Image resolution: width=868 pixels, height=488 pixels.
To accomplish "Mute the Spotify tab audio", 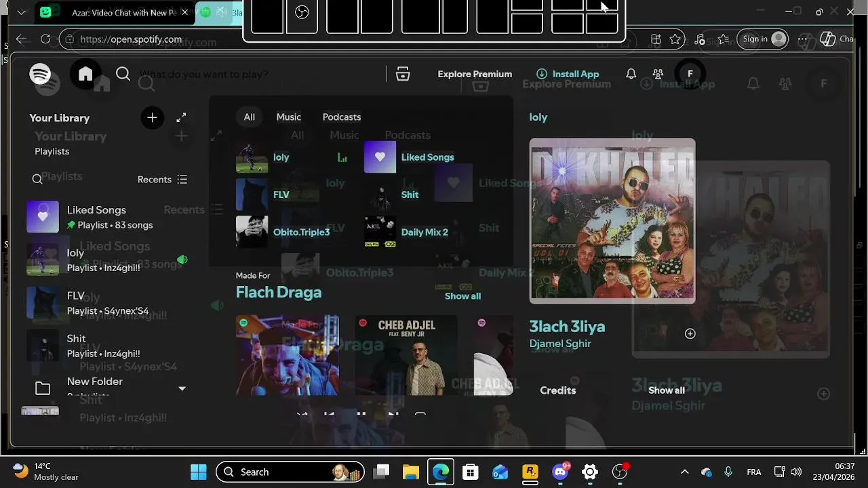I will (x=221, y=12).
